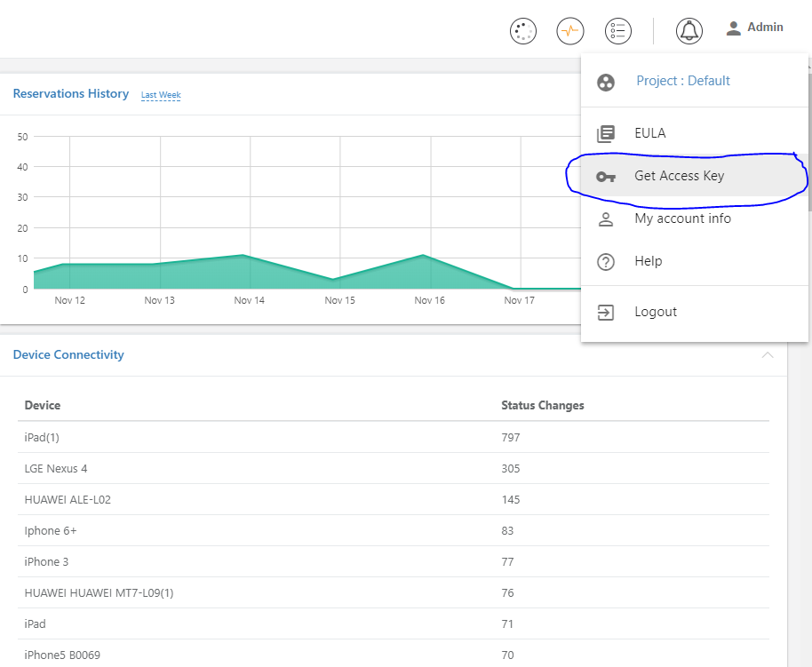
Task: Open the orange activity pulse monitor icon
Action: tap(570, 31)
